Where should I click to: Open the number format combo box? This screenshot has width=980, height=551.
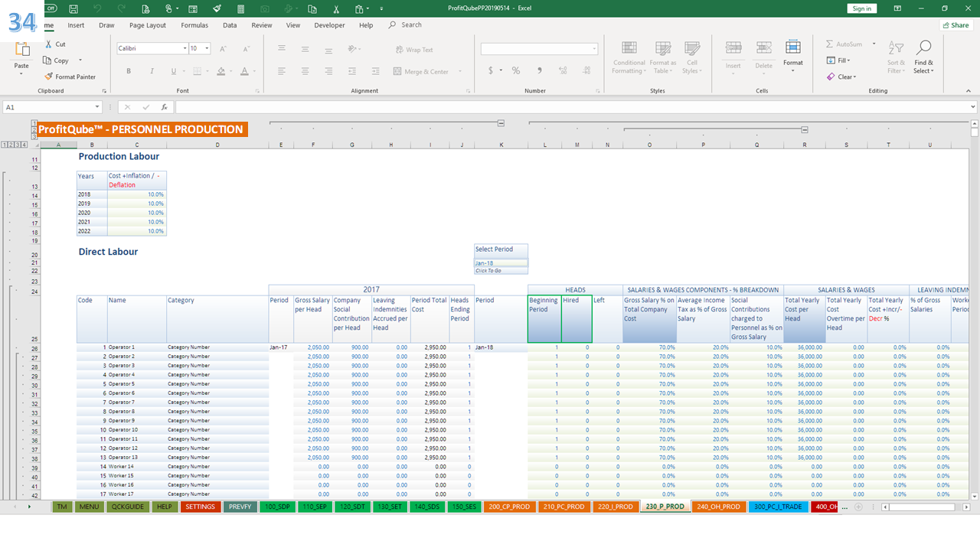pos(539,49)
